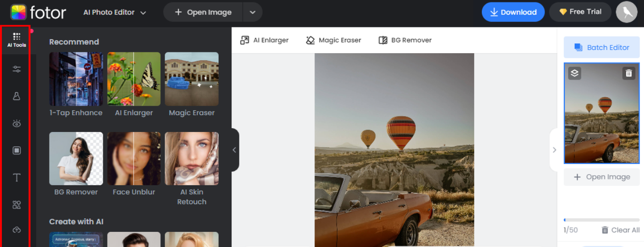Image resolution: width=644 pixels, height=247 pixels.
Task: Collapse the left tools panel
Action: tap(234, 150)
